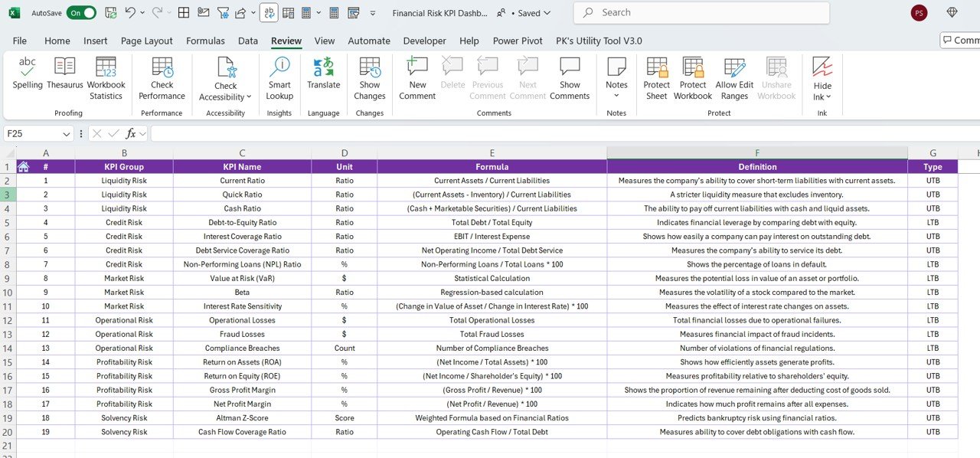Screen dimensions: 980x458
Task: Click the filter icon in the quick access toolbar
Action: [223, 13]
